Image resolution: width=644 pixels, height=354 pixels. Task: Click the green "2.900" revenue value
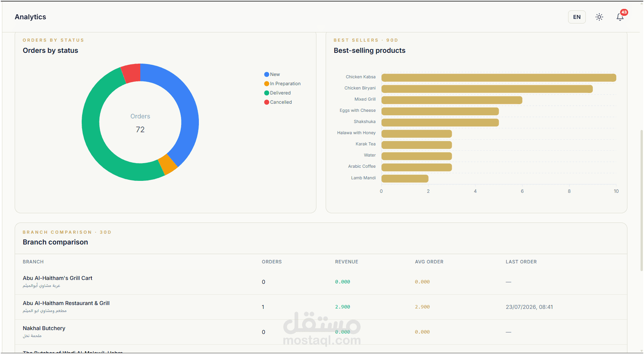tap(343, 307)
